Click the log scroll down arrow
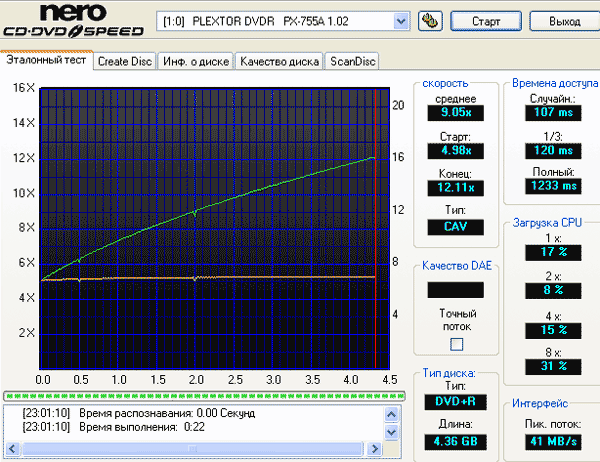The image size is (600, 462). 391,432
